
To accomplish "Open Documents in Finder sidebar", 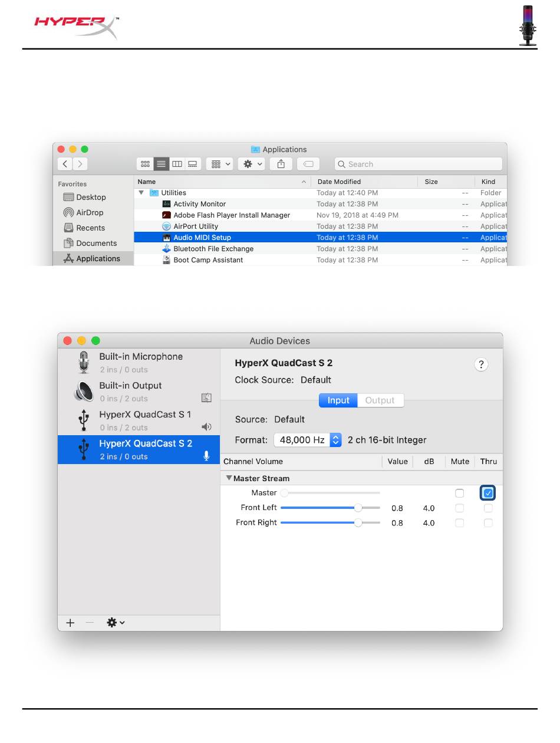I will click(x=90, y=244).
